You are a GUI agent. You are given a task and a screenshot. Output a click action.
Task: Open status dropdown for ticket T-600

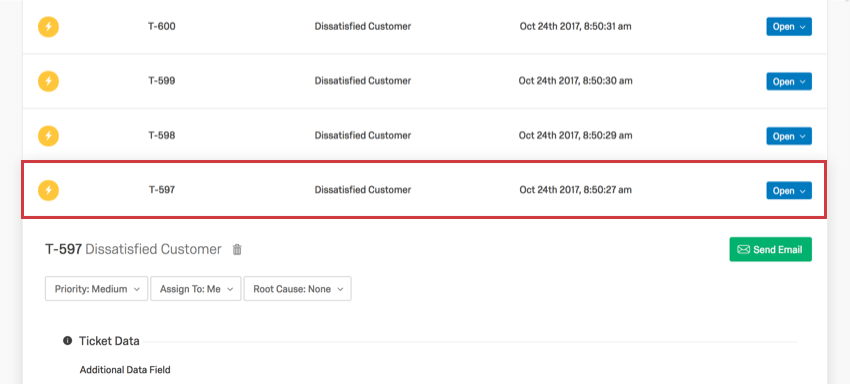click(x=789, y=27)
